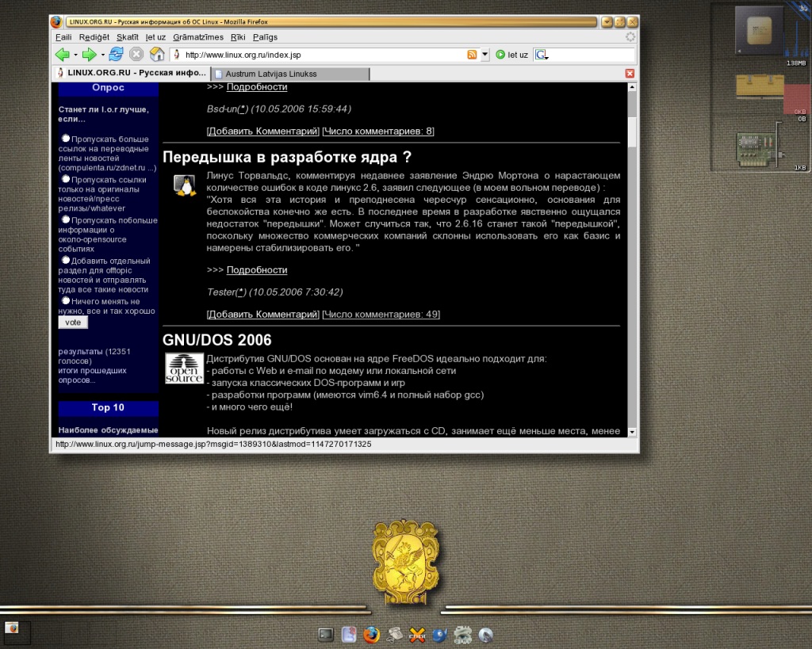The image size is (812, 649).
Task: Launch the terminal from the dock
Action: click(326, 635)
